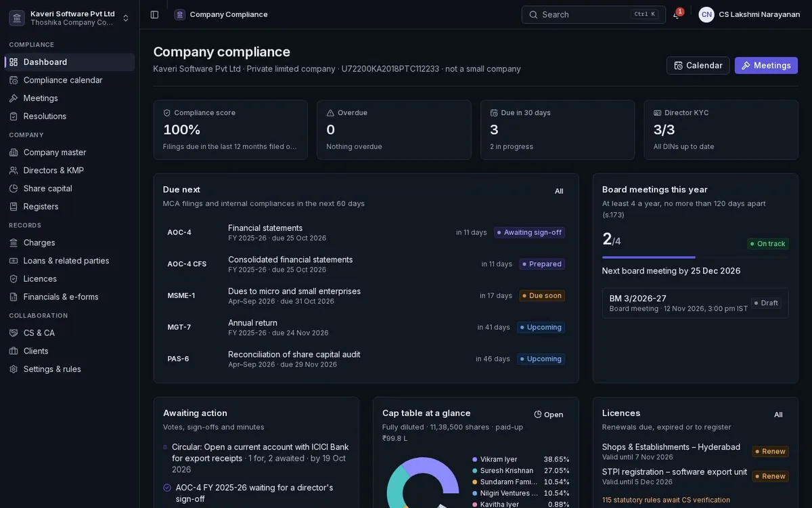Click the Clients sidebar icon
The height and width of the screenshot is (508, 812).
coord(14,351)
